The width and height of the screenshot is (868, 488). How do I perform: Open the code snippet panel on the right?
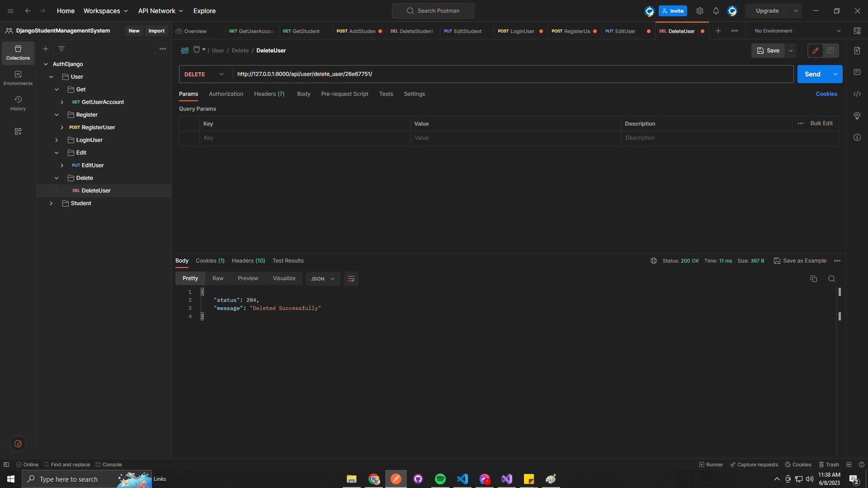(x=857, y=94)
